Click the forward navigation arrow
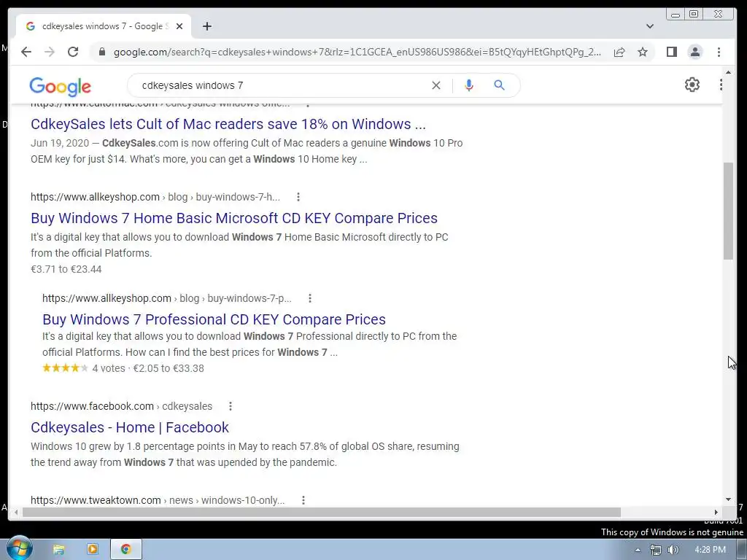This screenshot has height=560, width=747. point(50,52)
